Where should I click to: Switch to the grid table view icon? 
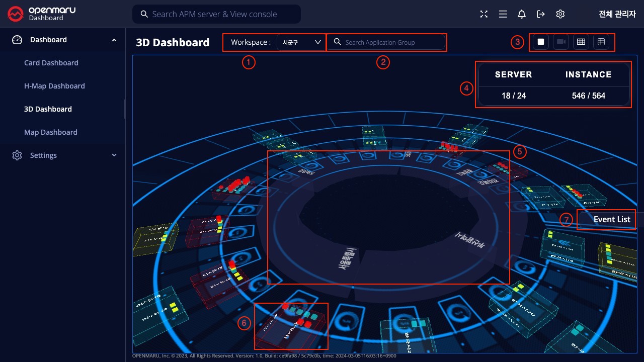coord(581,42)
